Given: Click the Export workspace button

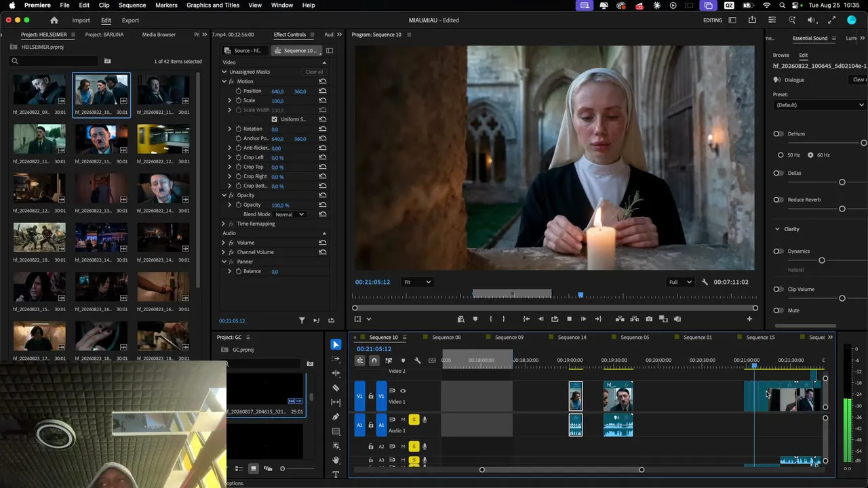Looking at the screenshot, I should point(130,20).
